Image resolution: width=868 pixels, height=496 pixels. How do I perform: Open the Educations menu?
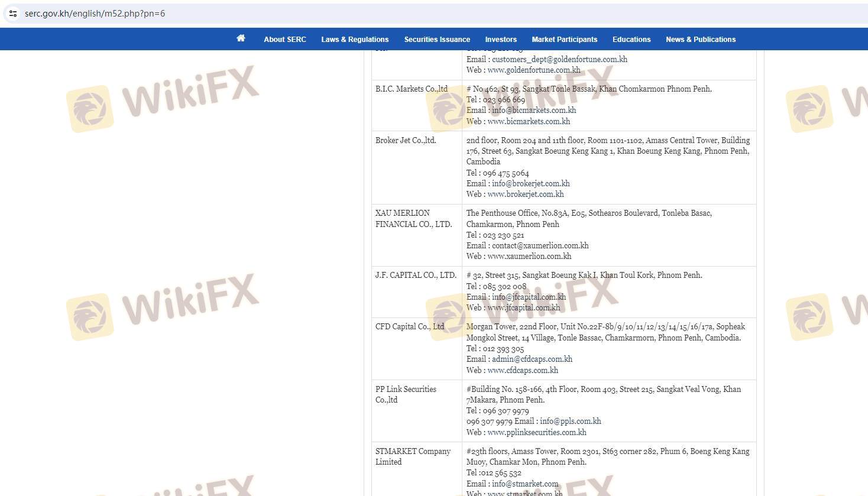(631, 40)
